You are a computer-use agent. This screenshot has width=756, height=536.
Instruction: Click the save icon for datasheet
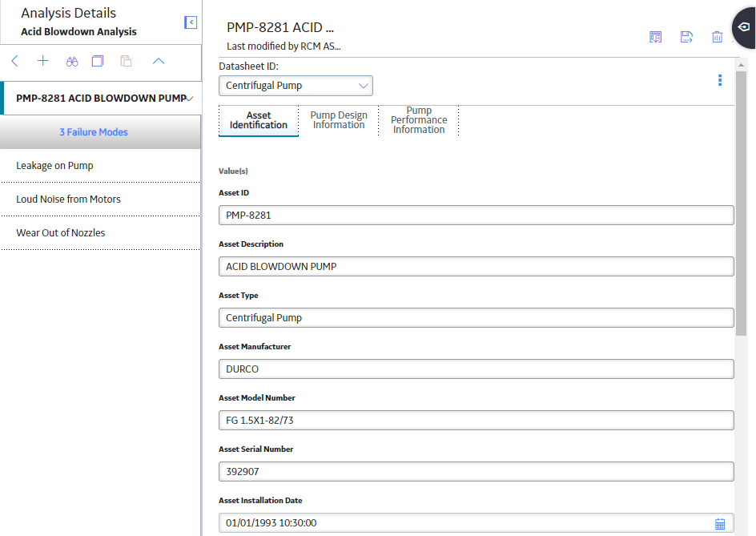pyautogui.click(x=686, y=37)
